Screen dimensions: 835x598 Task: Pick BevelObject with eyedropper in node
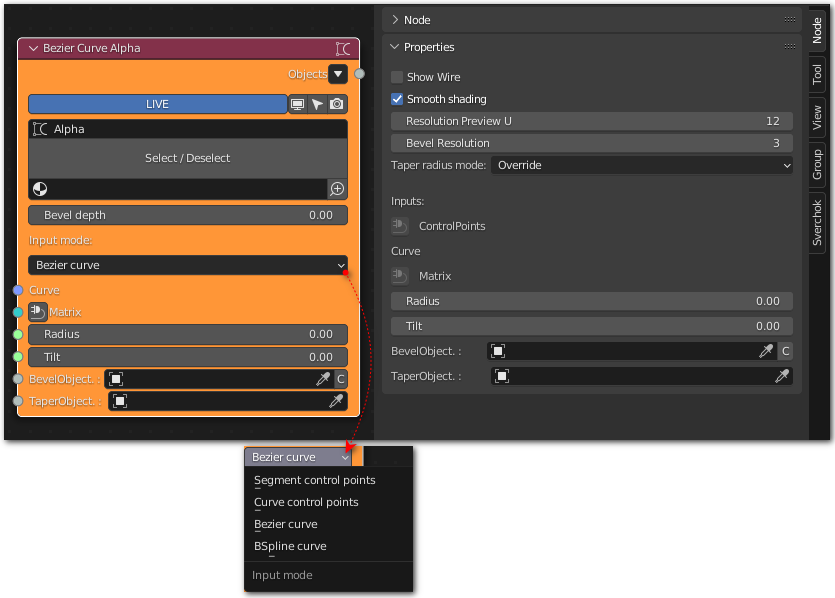323,379
